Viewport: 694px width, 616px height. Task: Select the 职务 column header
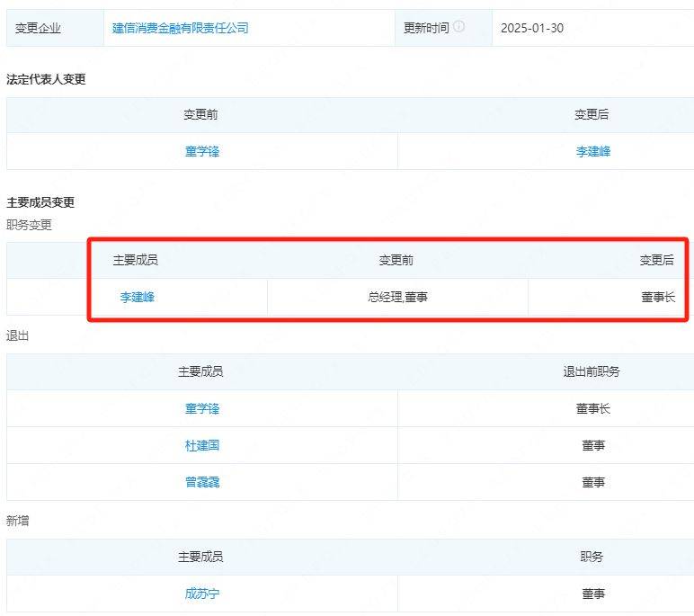pyautogui.click(x=592, y=557)
